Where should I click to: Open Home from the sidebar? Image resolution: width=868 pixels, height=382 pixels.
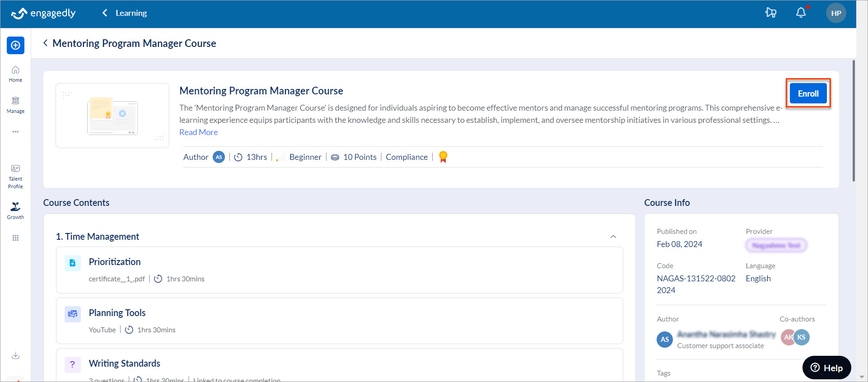15,74
